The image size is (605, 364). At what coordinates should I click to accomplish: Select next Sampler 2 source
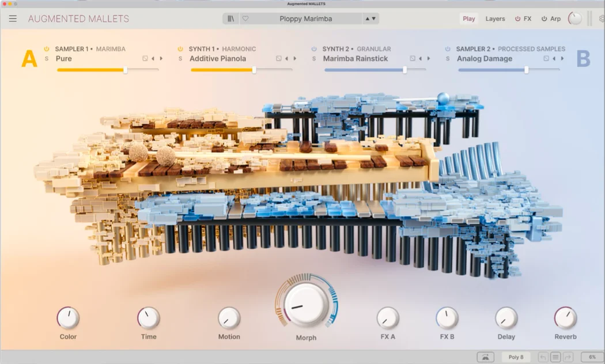click(562, 59)
